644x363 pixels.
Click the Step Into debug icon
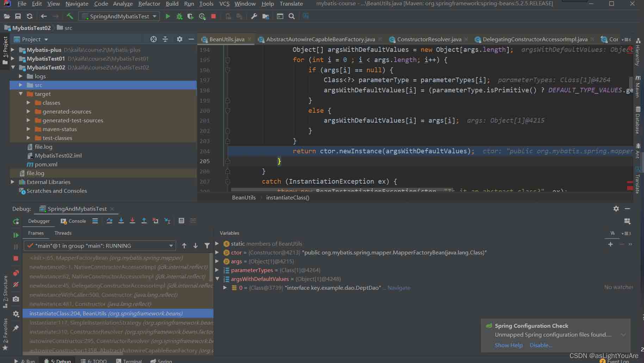121,221
